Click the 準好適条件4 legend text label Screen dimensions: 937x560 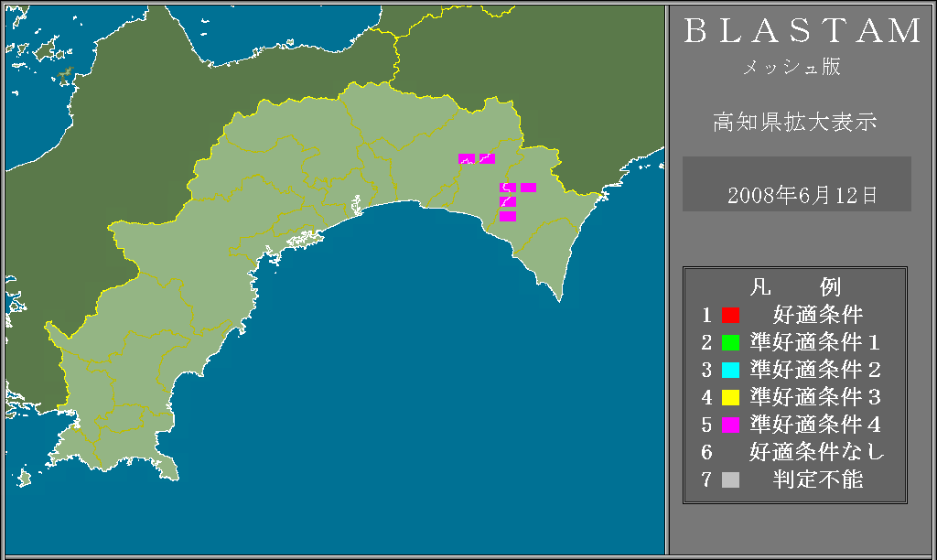[x=815, y=425]
